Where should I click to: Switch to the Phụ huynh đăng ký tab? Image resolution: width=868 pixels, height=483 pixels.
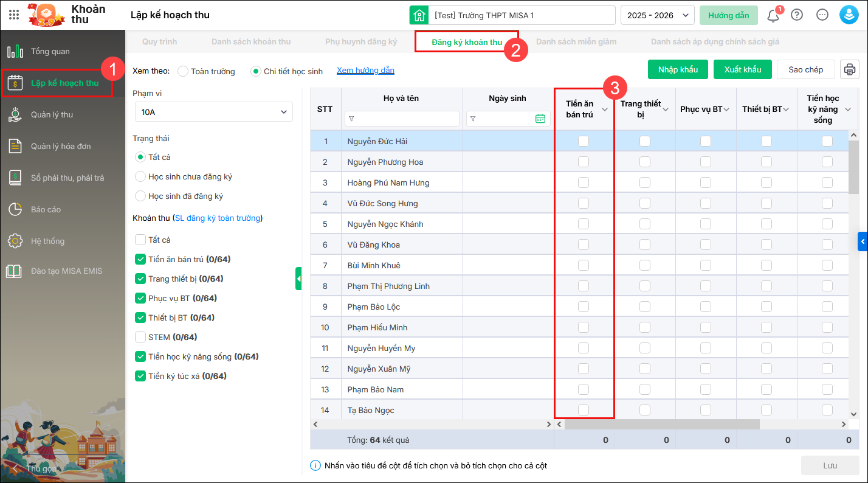(360, 42)
